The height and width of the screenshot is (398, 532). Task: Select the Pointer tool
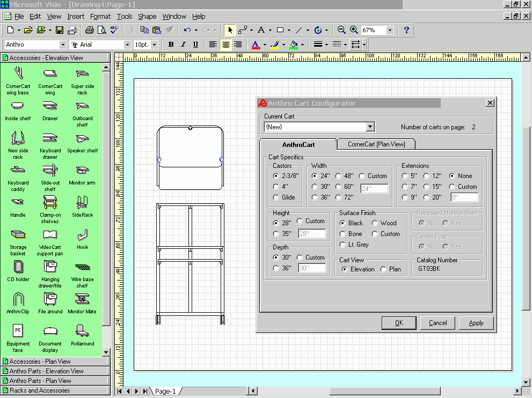coord(230,31)
